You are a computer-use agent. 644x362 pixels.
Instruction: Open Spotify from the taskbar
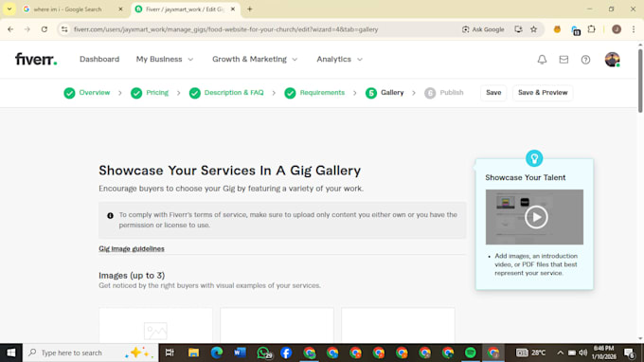coord(471,353)
